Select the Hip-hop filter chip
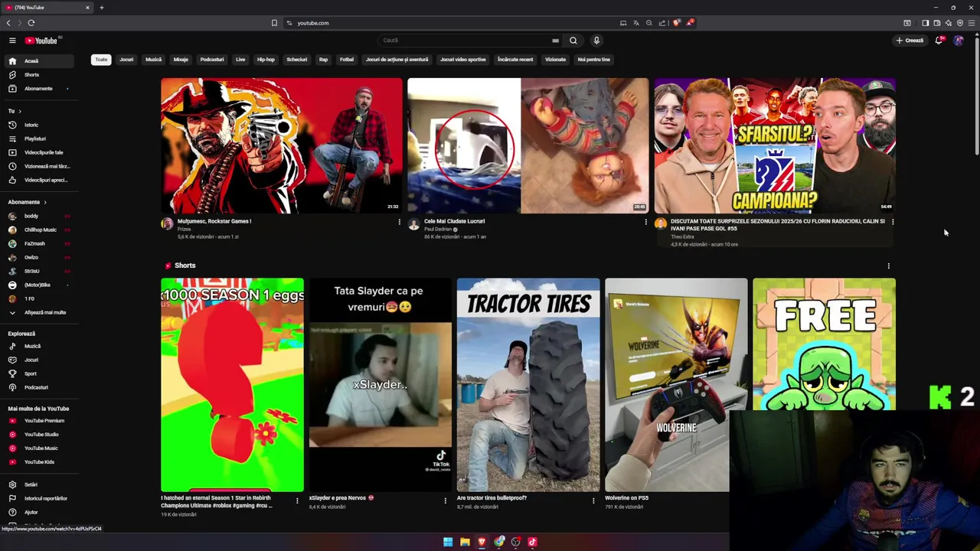The width and height of the screenshot is (980, 551). (266, 60)
